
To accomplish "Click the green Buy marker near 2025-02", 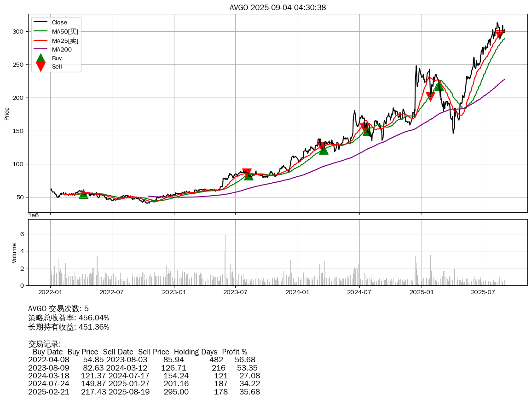I will tap(439, 87).
